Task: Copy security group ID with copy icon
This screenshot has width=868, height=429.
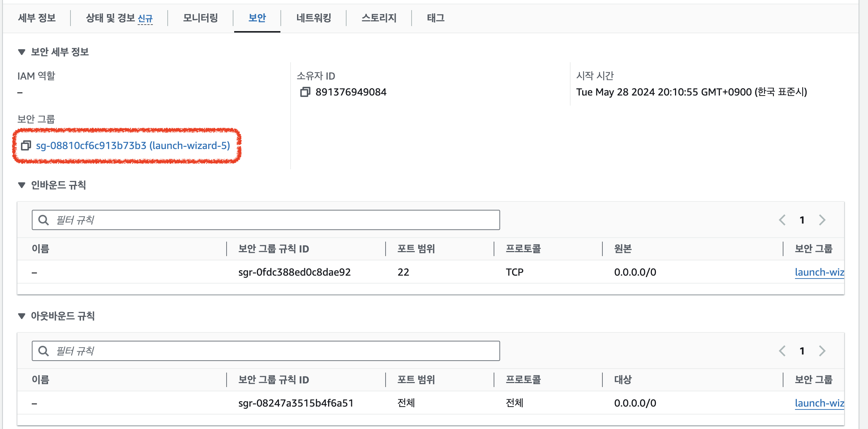Action: (26, 145)
